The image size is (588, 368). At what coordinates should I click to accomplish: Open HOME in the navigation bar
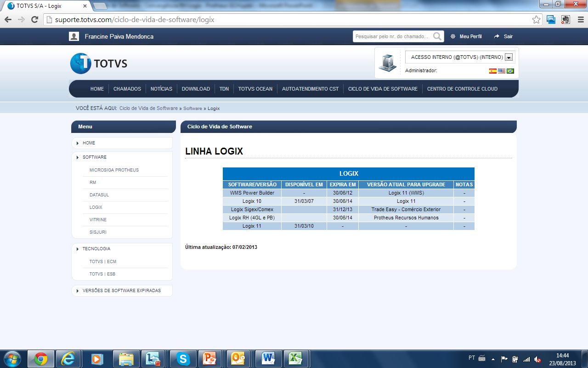pyautogui.click(x=97, y=89)
